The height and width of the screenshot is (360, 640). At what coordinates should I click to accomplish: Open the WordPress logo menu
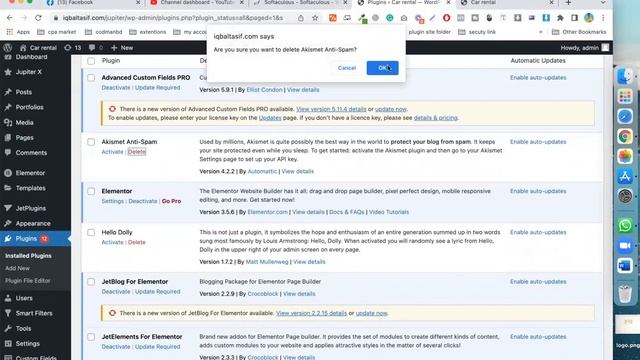click(x=7, y=48)
